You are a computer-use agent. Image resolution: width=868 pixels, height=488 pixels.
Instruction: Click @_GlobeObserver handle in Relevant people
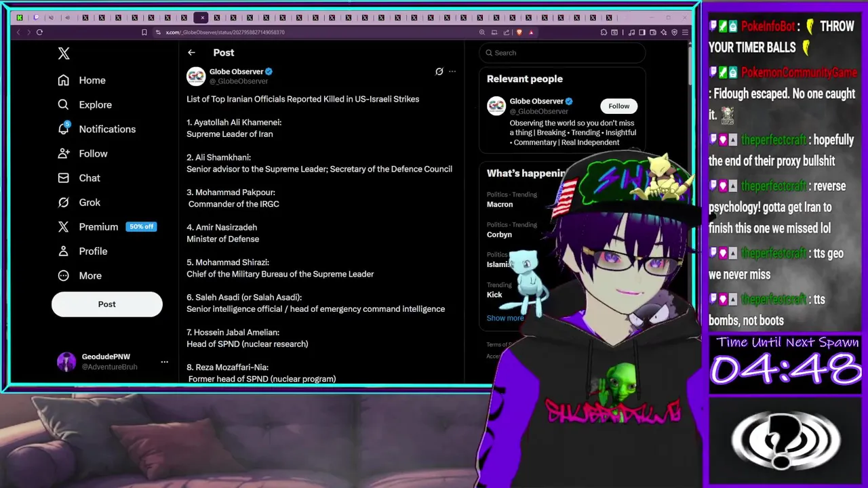[539, 111]
